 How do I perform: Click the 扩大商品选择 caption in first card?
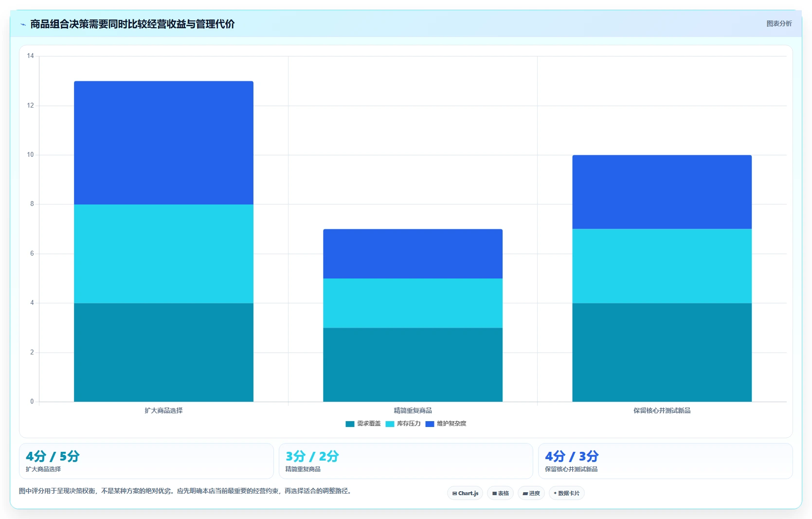point(43,469)
